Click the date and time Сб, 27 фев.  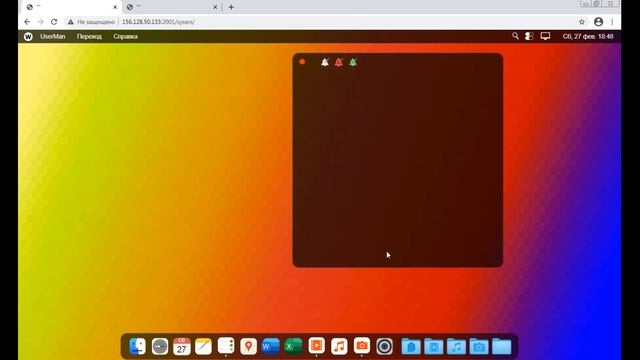pyautogui.click(x=588, y=36)
